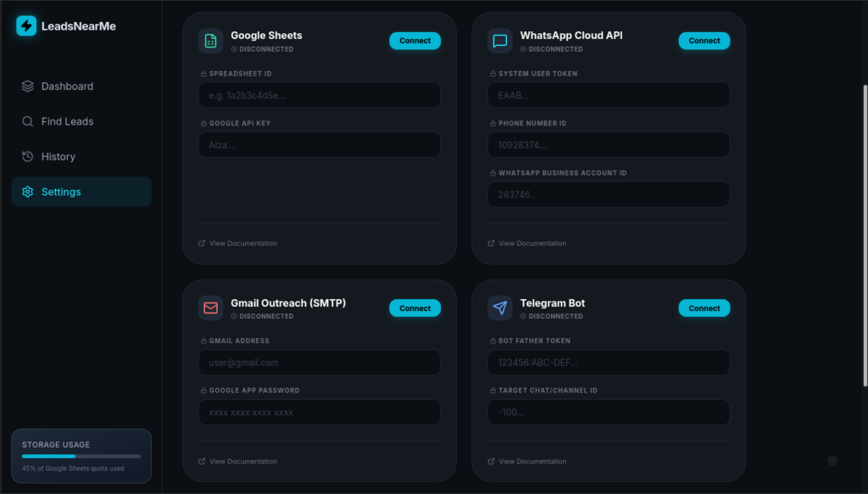
Task: Connect the Telegram Bot
Action: click(x=704, y=308)
